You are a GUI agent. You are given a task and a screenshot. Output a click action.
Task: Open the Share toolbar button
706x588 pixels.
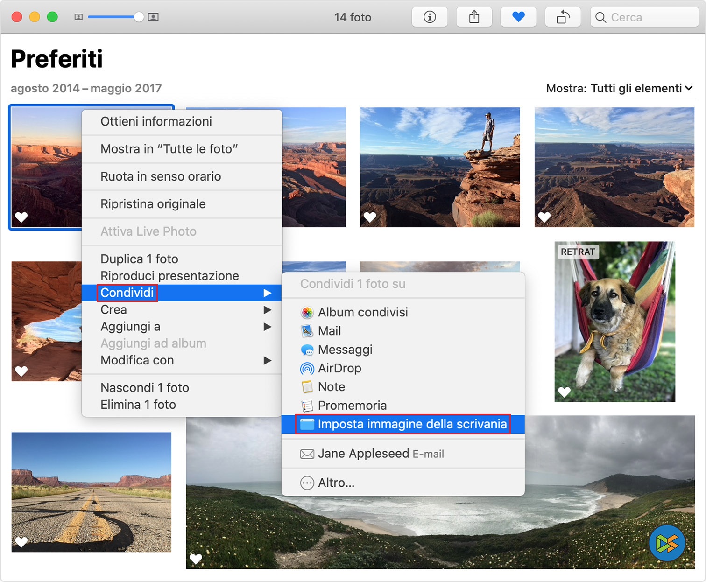tap(474, 17)
